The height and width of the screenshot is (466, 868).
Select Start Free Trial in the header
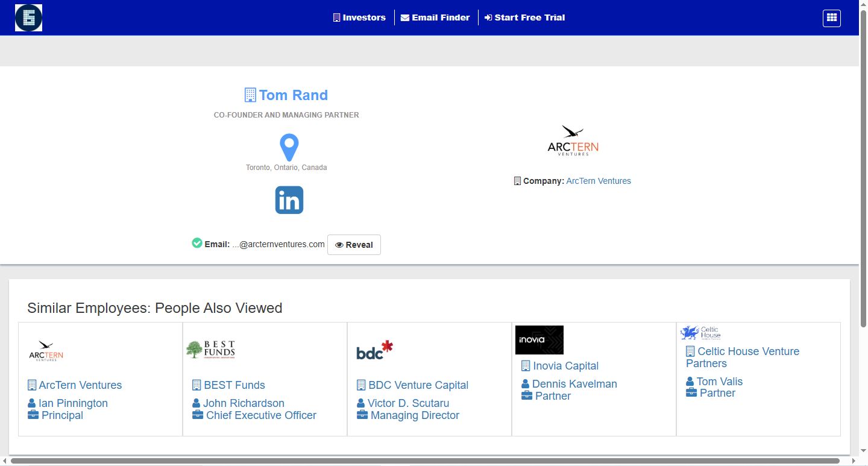[525, 17]
